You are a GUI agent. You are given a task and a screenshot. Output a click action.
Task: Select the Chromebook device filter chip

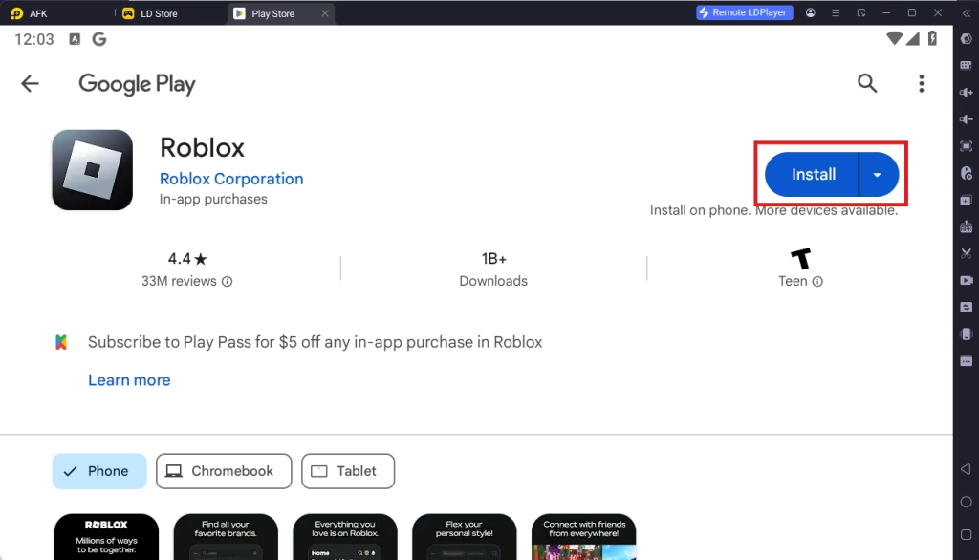(x=224, y=471)
